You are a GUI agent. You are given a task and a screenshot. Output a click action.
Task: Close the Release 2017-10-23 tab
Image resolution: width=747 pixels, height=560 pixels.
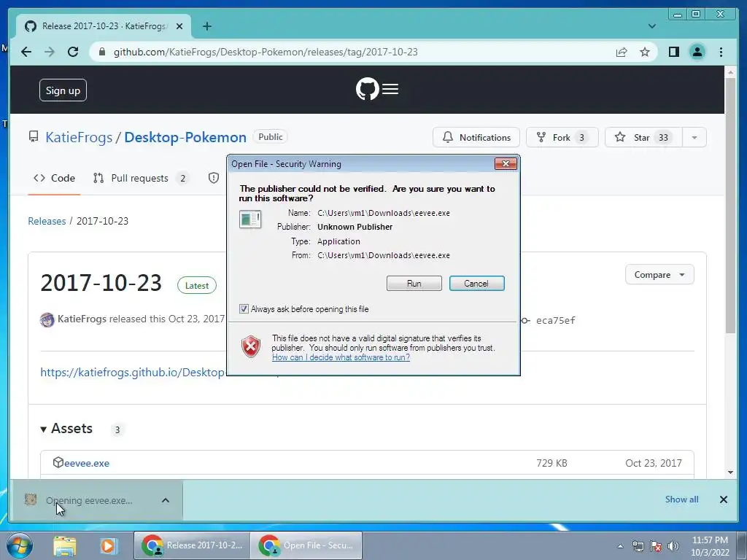tap(179, 26)
